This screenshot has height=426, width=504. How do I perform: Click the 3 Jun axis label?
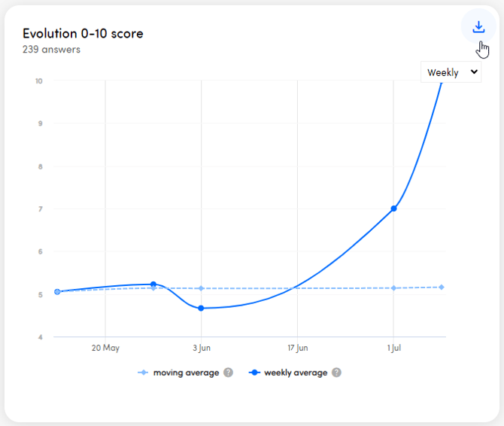(201, 348)
